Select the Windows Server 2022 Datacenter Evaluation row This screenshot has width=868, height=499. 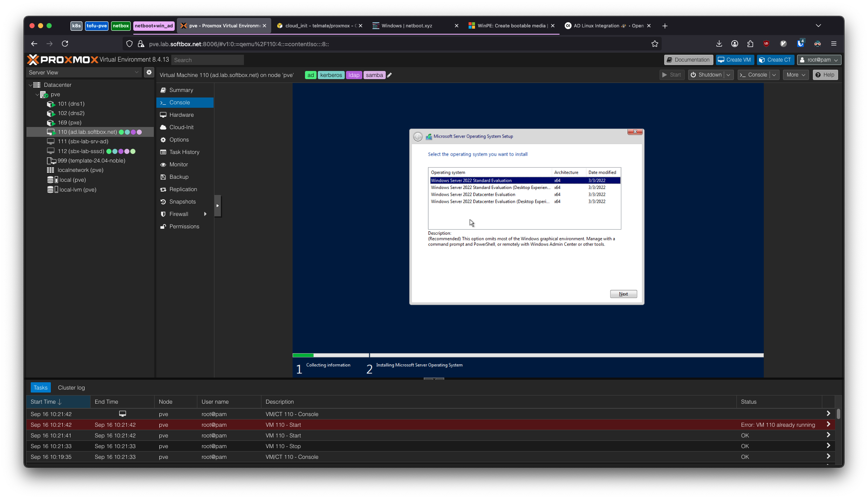tap(472, 194)
